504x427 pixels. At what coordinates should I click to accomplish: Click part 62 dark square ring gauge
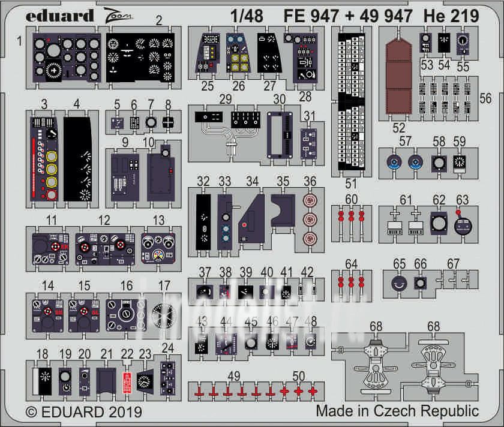click(439, 223)
